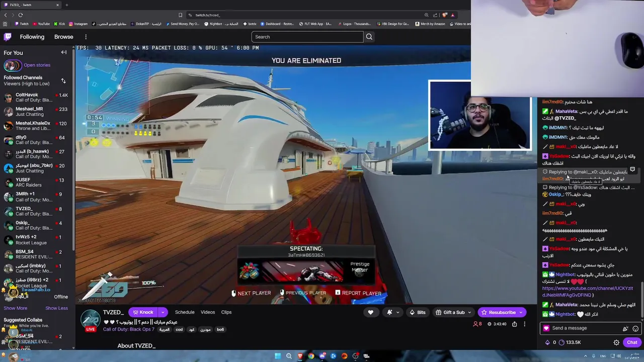The height and width of the screenshot is (362, 644).
Task: Open TVZED_ channel avatar below stream
Action: (x=91, y=320)
